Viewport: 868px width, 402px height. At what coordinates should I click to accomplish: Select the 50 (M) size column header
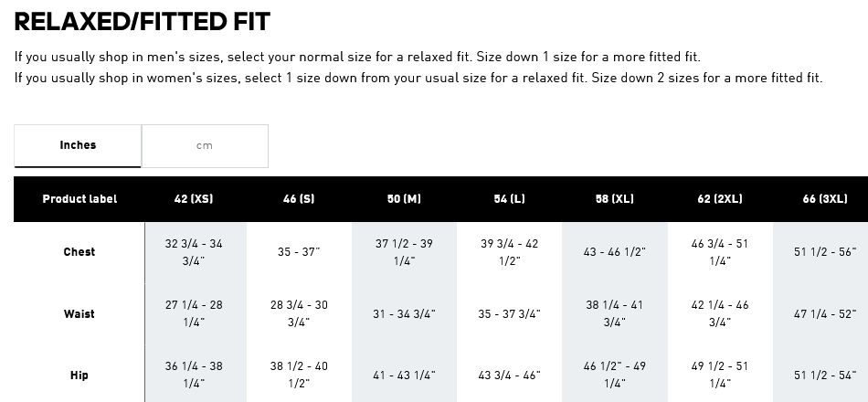click(404, 198)
